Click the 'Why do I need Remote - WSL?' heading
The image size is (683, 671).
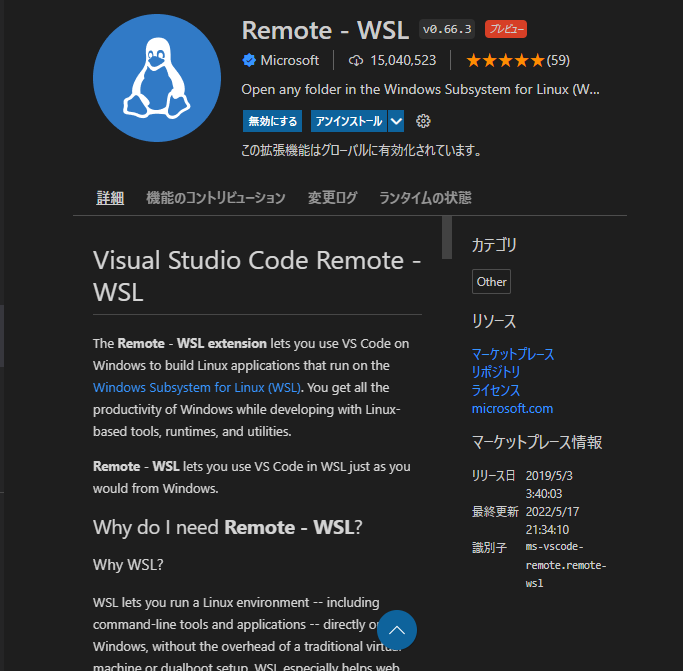click(228, 527)
